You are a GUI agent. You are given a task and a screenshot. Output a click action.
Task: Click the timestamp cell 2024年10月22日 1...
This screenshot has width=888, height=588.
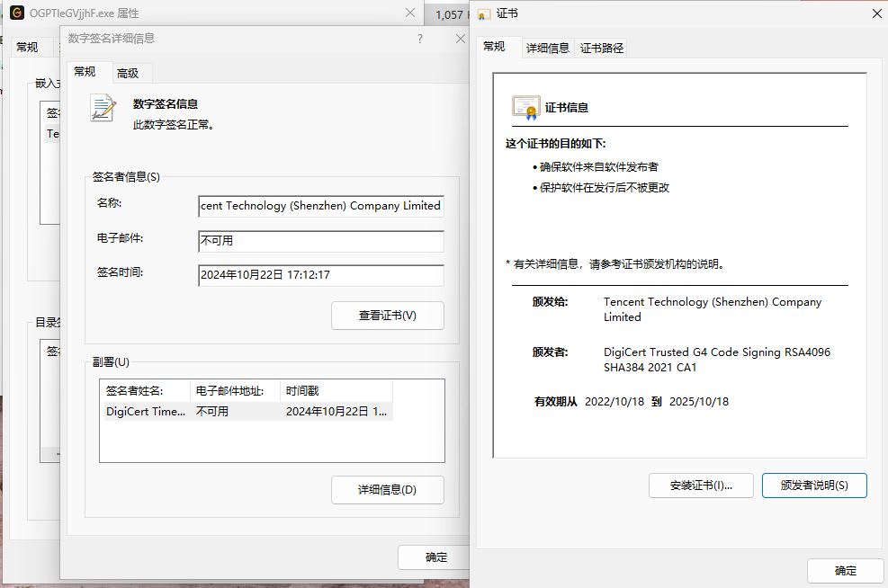coord(336,412)
